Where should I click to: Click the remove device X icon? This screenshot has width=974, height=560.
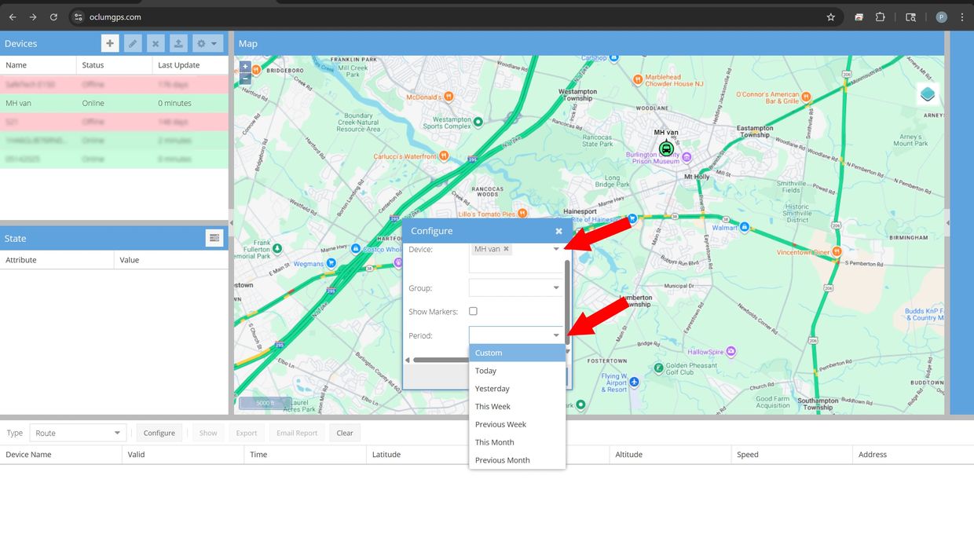pyautogui.click(x=156, y=44)
